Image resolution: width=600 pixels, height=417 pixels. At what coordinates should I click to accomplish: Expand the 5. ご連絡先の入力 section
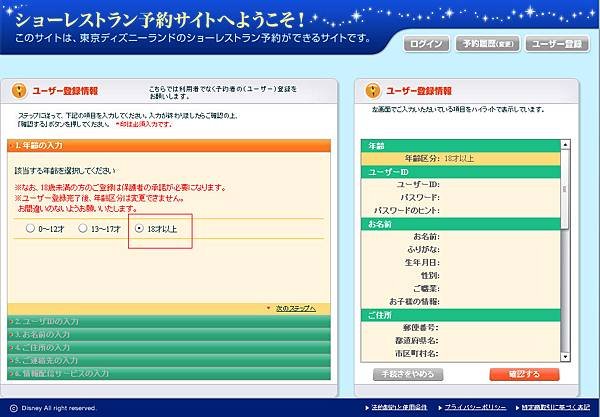[x=169, y=360]
